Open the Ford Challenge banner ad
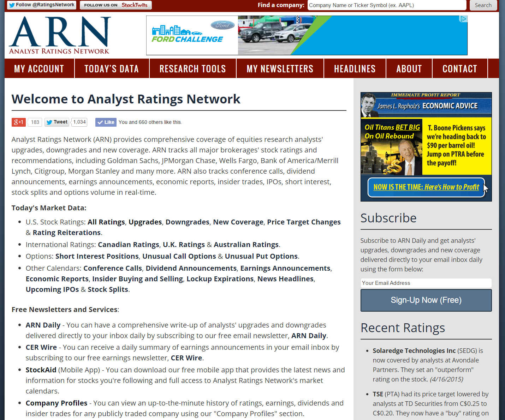This screenshot has width=505, height=420. [307, 36]
